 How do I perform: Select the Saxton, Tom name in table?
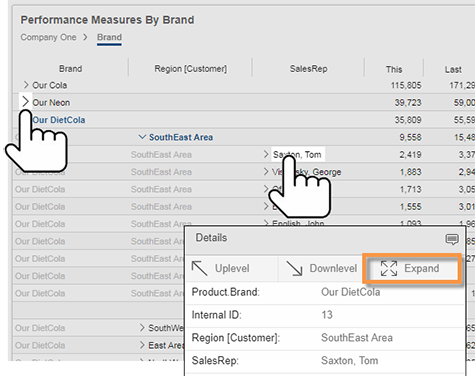point(297,155)
